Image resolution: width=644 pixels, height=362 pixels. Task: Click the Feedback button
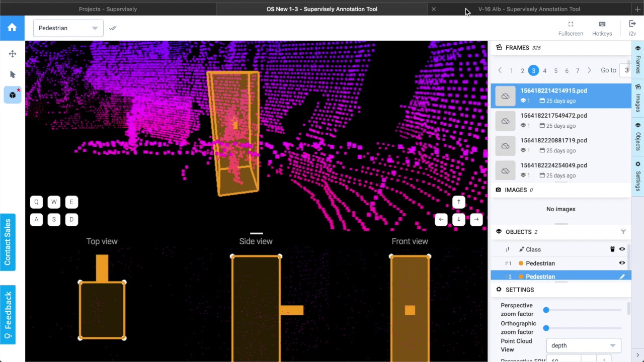click(8, 315)
